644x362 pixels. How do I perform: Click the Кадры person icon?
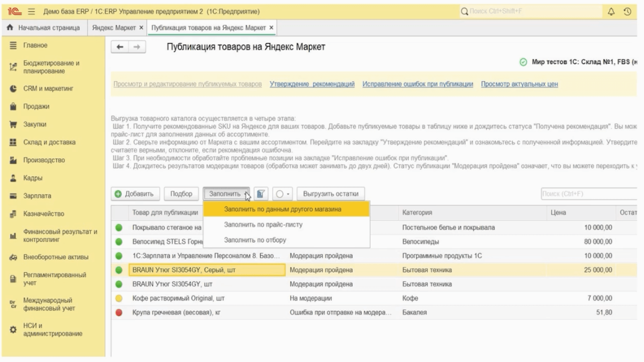tap(13, 178)
